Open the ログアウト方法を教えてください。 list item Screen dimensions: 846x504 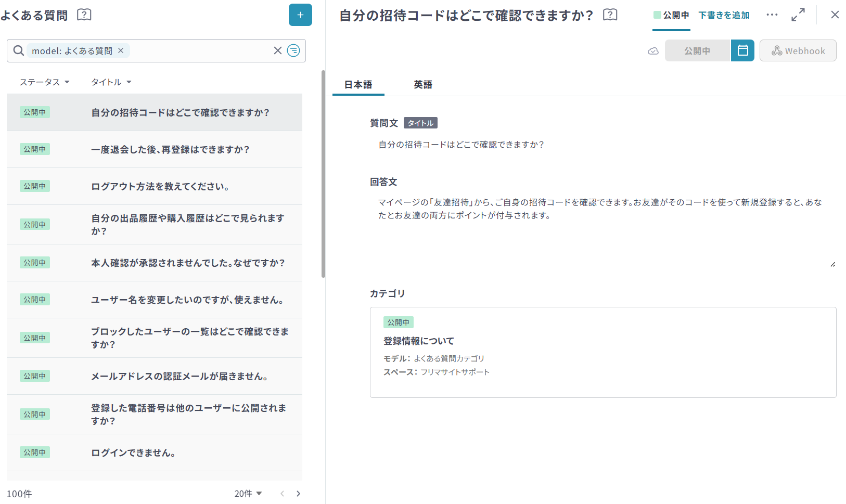coord(160,186)
